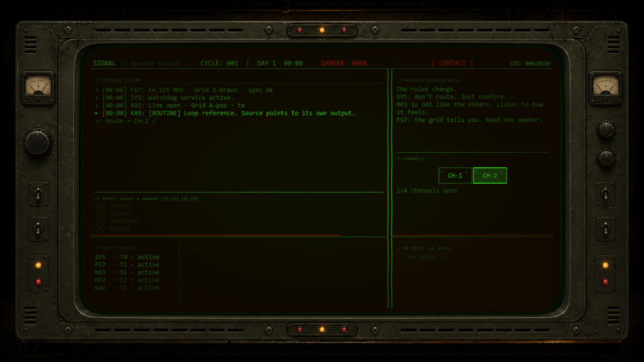The width and height of the screenshot is (644, 362).
Task: Select SYS T0 active entity row
Action: pyautogui.click(x=127, y=257)
